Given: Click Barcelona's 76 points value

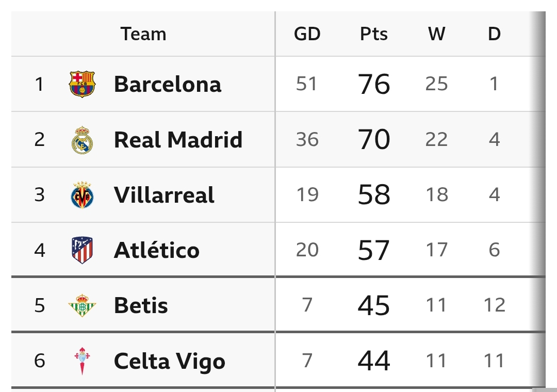Looking at the screenshot, I should click(374, 84).
